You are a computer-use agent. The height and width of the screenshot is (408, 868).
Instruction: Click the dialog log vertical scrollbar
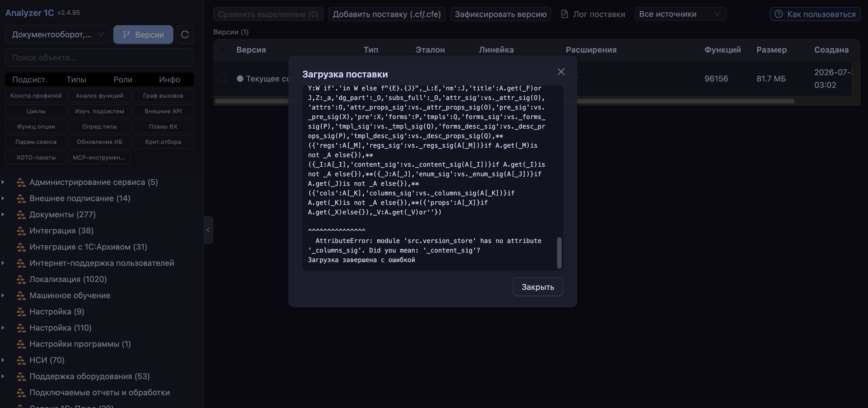pyautogui.click(x=559, y=253)
